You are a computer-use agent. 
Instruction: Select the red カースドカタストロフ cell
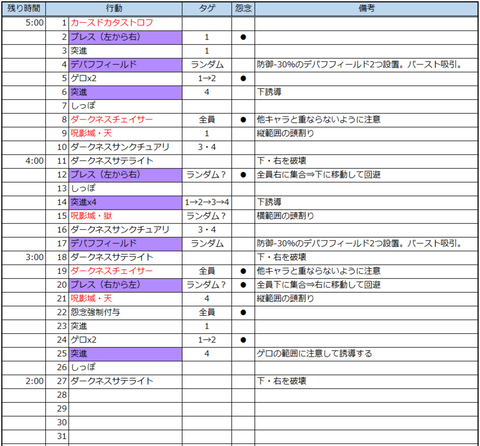125,23
